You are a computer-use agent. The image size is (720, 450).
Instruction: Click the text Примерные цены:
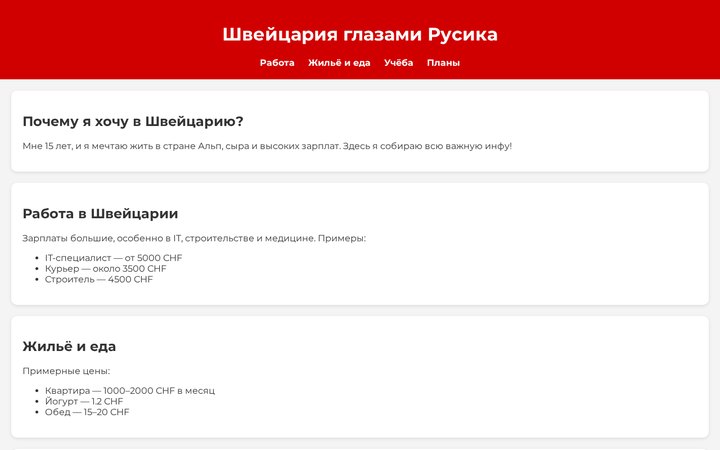click(x=66, y=371)
